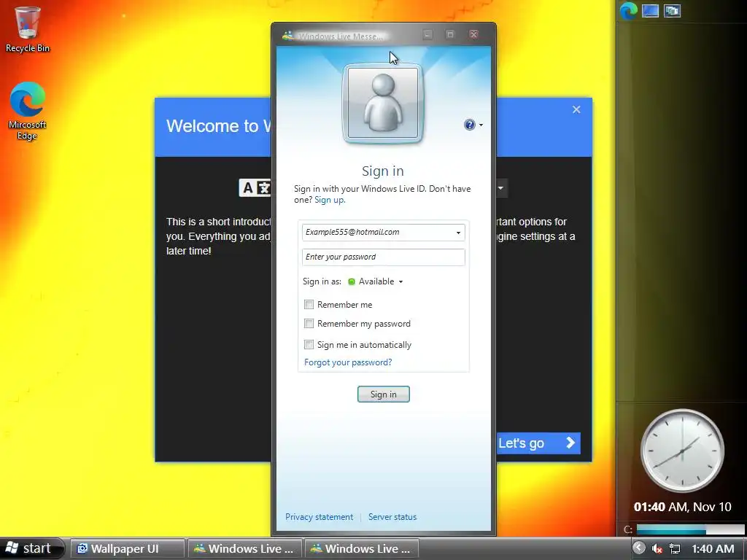Viewport: 747px width, 560px height.
Task: Minimize the Windows Live Messenger window
Action: coord(427,34)
